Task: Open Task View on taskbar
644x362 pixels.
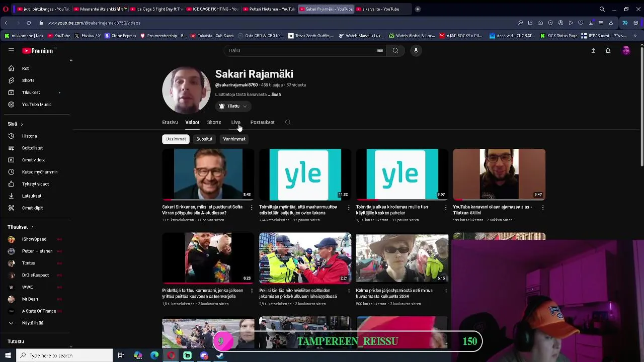Action: 121,355
